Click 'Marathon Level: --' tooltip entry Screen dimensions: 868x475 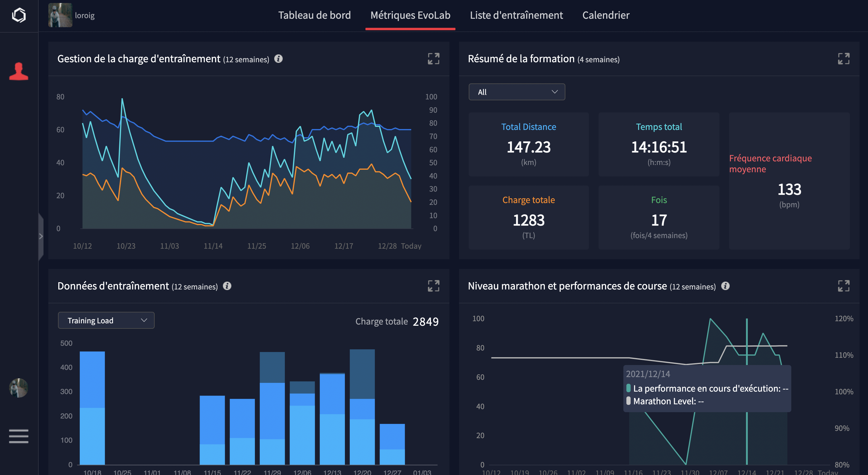click(x=665, y=401)
